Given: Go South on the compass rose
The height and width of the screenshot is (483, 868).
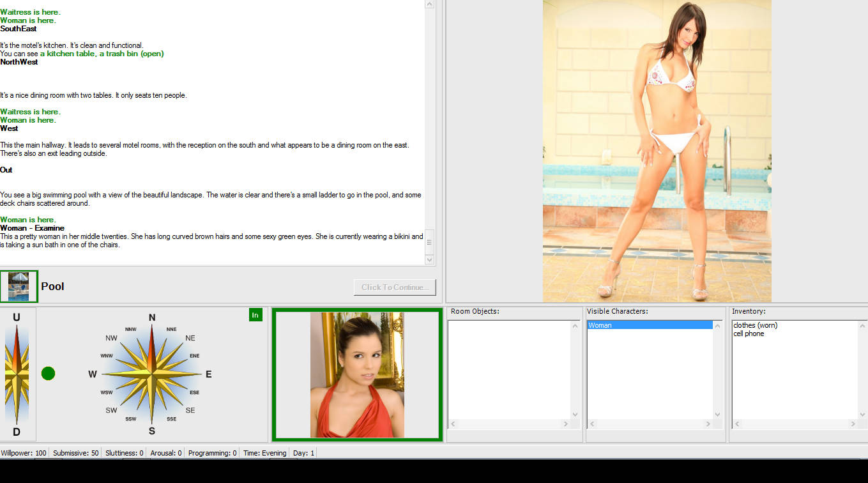Looking at the screenshot, I should tap(152, 431).
